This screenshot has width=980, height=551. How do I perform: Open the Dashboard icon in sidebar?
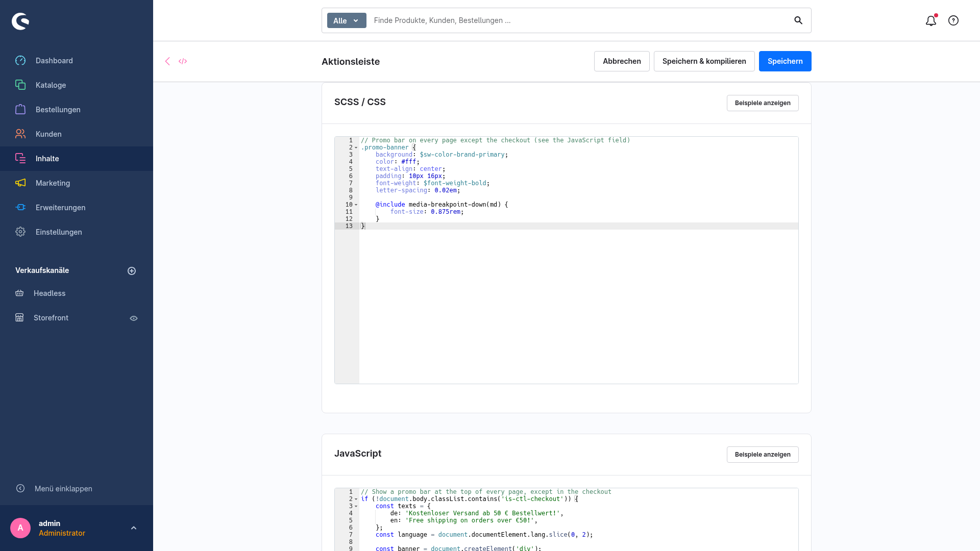pos(20,61)
